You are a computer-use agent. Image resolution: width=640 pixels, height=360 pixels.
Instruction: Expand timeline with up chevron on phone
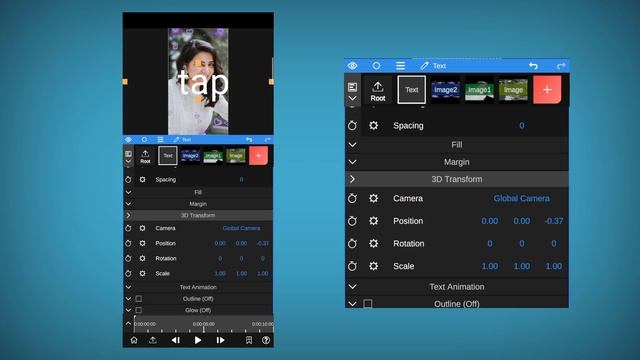click(128, 324)
